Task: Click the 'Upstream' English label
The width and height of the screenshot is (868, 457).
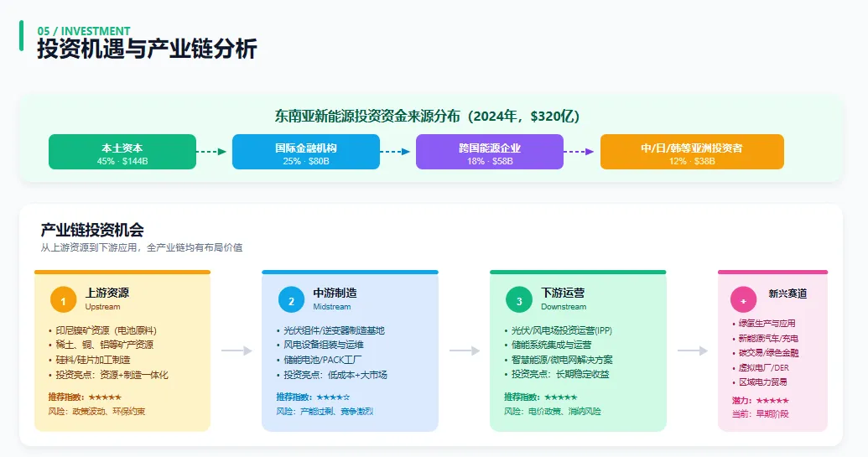Action: (102, 307)
